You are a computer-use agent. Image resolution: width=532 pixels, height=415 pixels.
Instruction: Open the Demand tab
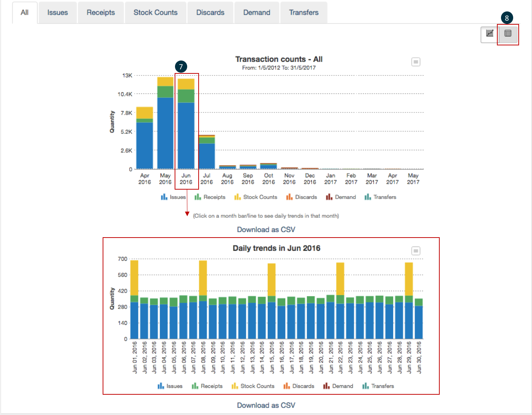click(x=257, y=13)
